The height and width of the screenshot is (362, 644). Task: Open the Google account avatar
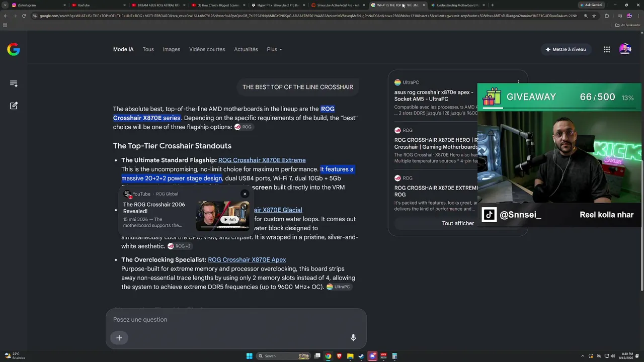pyautogui.click(x=625, y=49)
